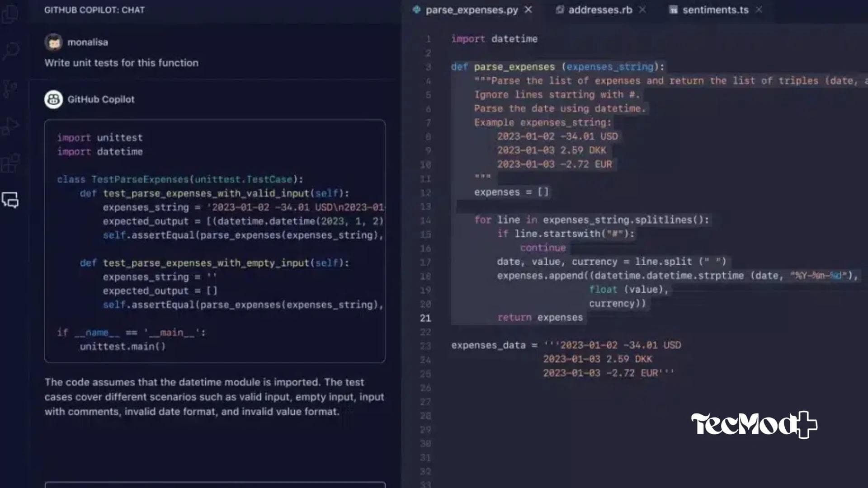The width and height of the screenshot is (868, 488).
Task: Open the Extensions view
Action: coord(11,163)
